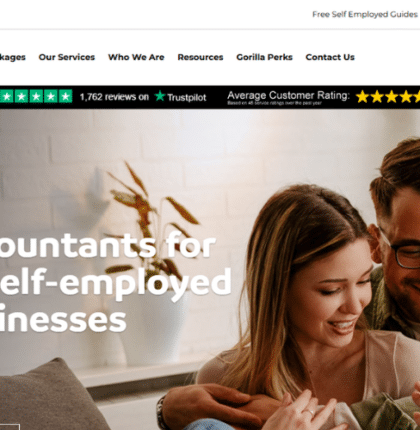
Task: Click the small service ratings subtext
Action: coord(274,103)
